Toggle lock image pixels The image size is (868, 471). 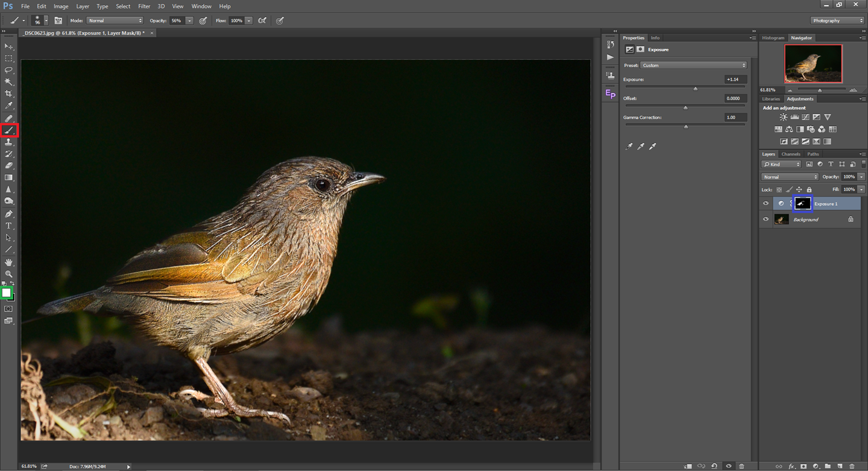[789, 189]
